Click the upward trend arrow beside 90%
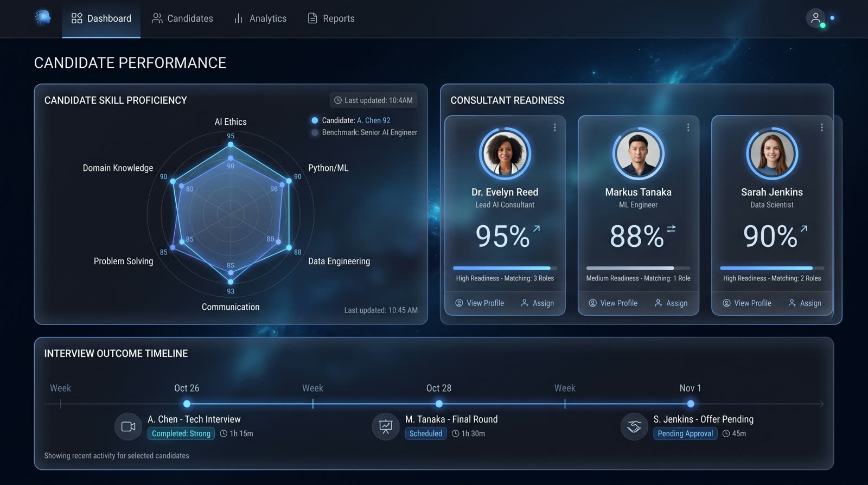Viewport: 868px width, 485px height. tap(804, 228)
